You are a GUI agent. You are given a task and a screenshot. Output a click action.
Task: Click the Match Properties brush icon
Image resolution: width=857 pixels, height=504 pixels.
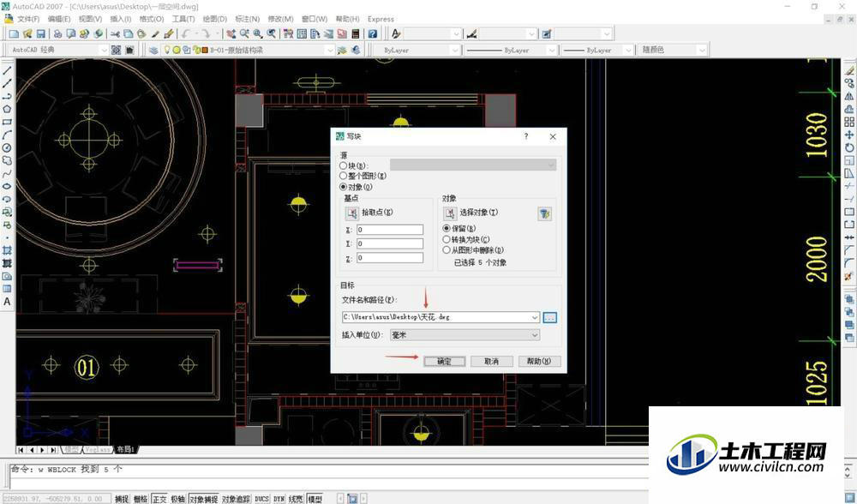click(168, 34)
